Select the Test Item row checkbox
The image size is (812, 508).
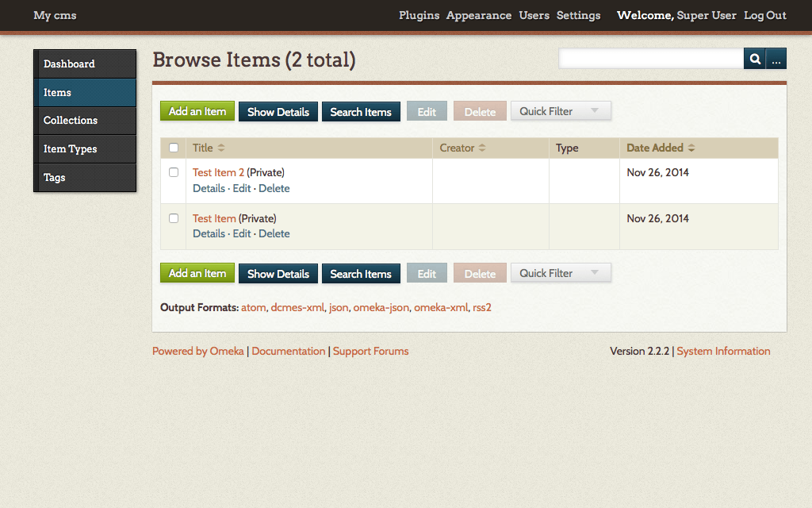(174, 218)
